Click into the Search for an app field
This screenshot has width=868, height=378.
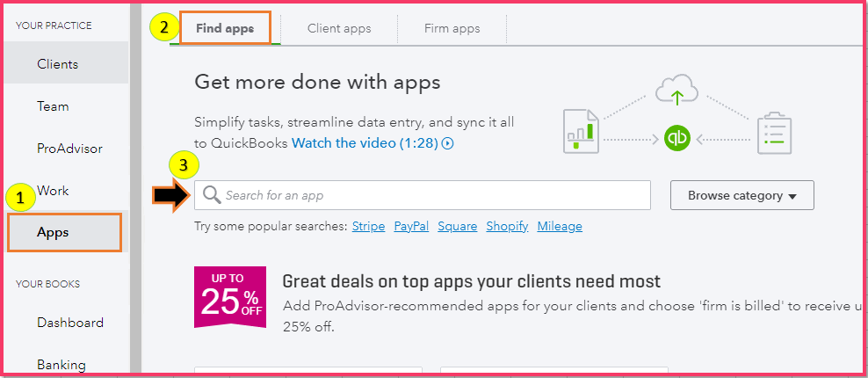coord(423,195)
